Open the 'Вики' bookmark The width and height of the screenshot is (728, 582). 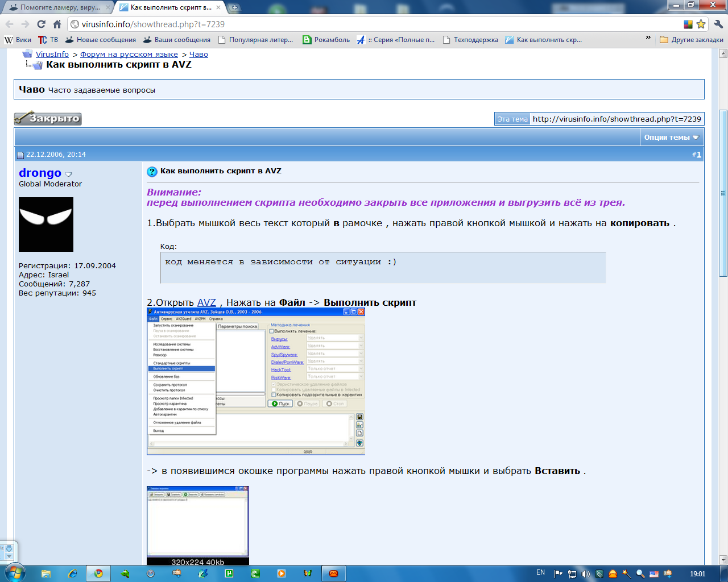[18, 40]
